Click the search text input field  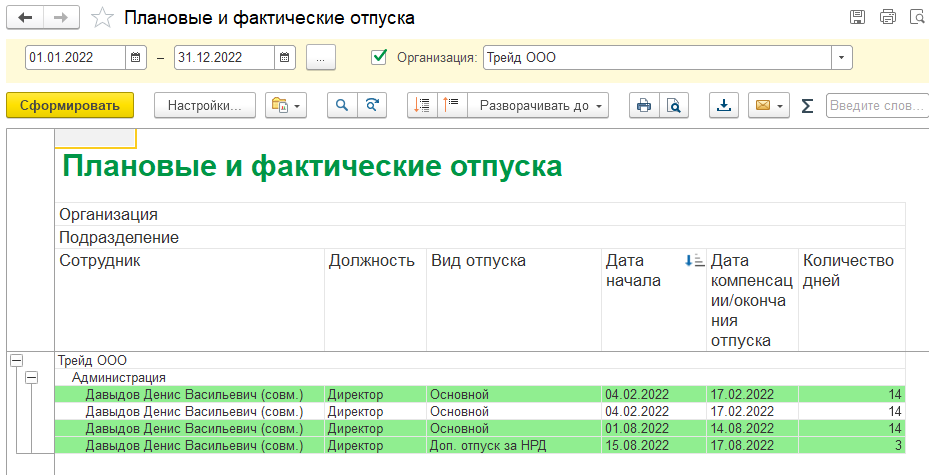pos(875,105)
